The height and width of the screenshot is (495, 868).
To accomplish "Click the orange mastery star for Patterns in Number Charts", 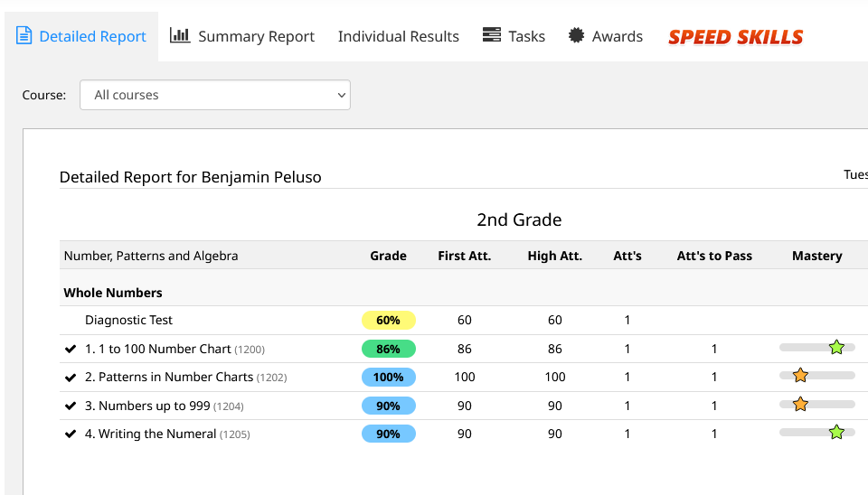I will [800, 376].
